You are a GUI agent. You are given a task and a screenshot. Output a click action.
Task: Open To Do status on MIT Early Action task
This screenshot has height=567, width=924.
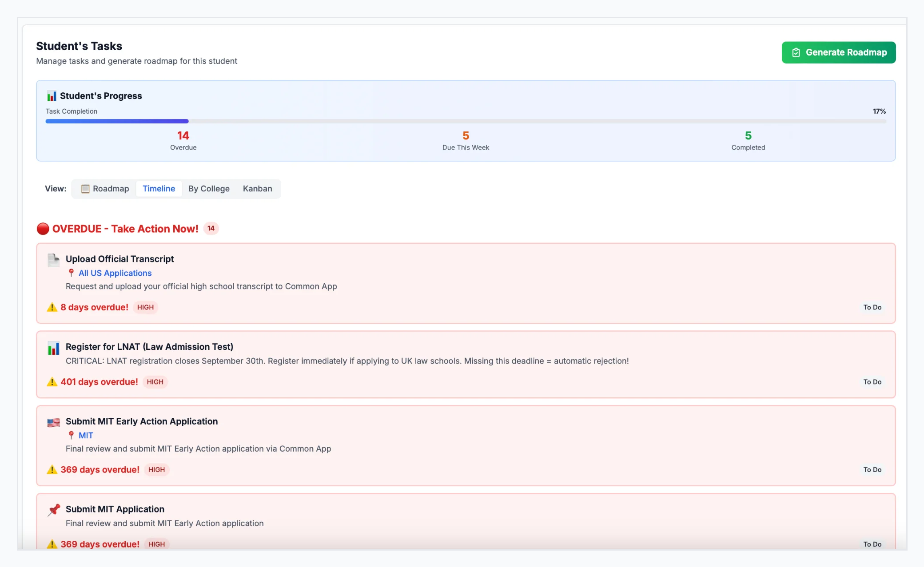pos(872,470)
